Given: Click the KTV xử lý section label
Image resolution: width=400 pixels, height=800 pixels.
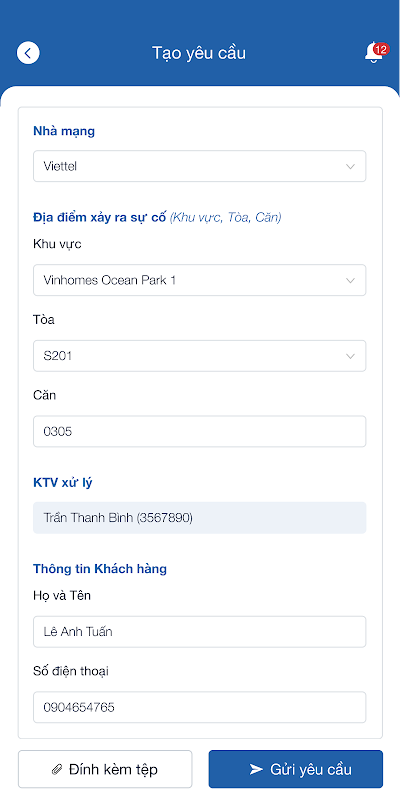Looking at the screenshot, I should coord(63,483).
